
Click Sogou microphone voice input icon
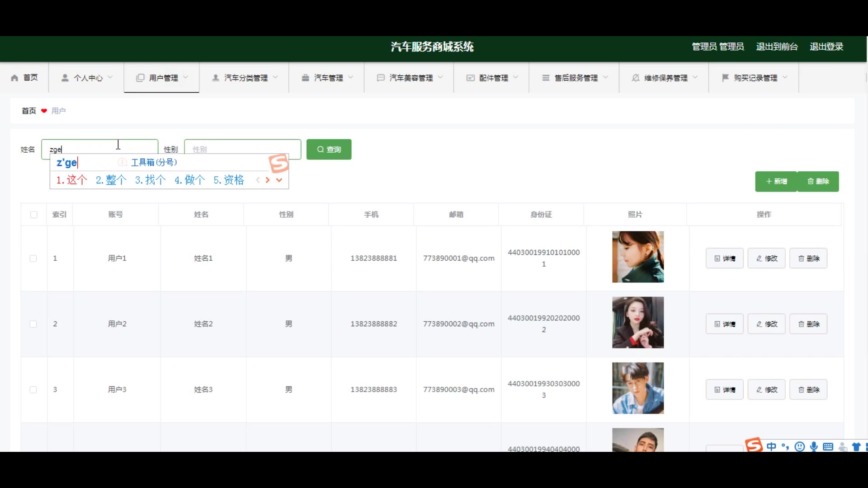tap(814, 446)
